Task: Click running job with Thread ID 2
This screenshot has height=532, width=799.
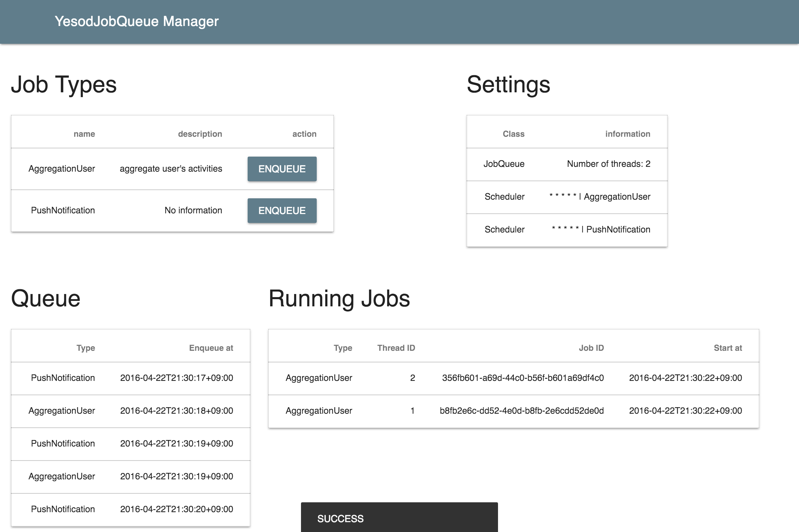Action: (513, 378)
